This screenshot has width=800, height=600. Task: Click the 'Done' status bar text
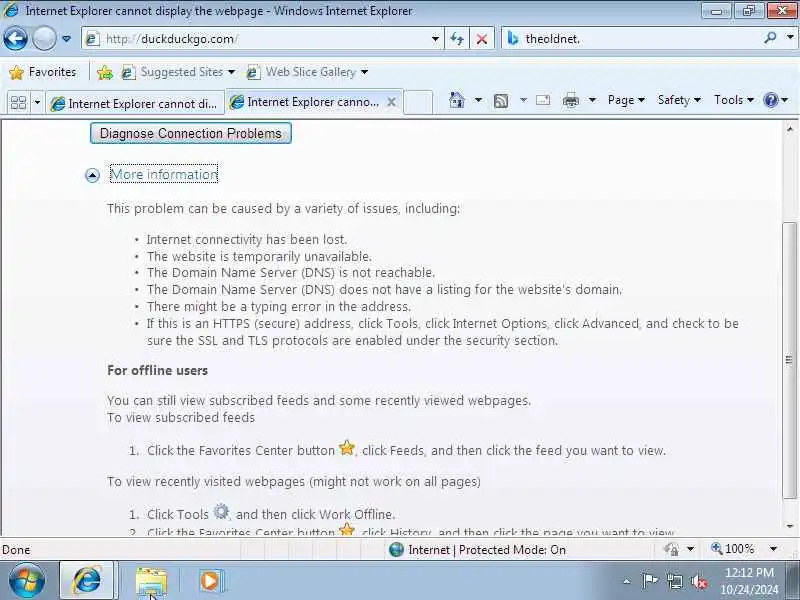16,550
